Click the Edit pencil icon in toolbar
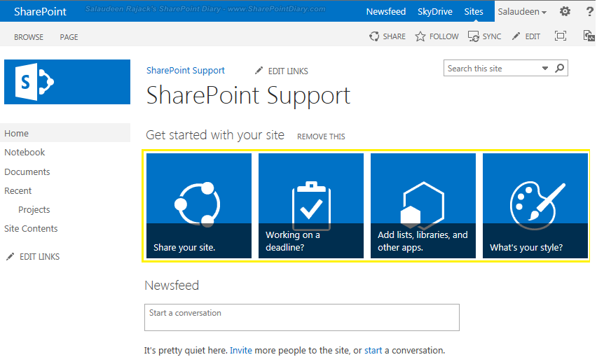 pyautogui.click(x=516, y=36)
